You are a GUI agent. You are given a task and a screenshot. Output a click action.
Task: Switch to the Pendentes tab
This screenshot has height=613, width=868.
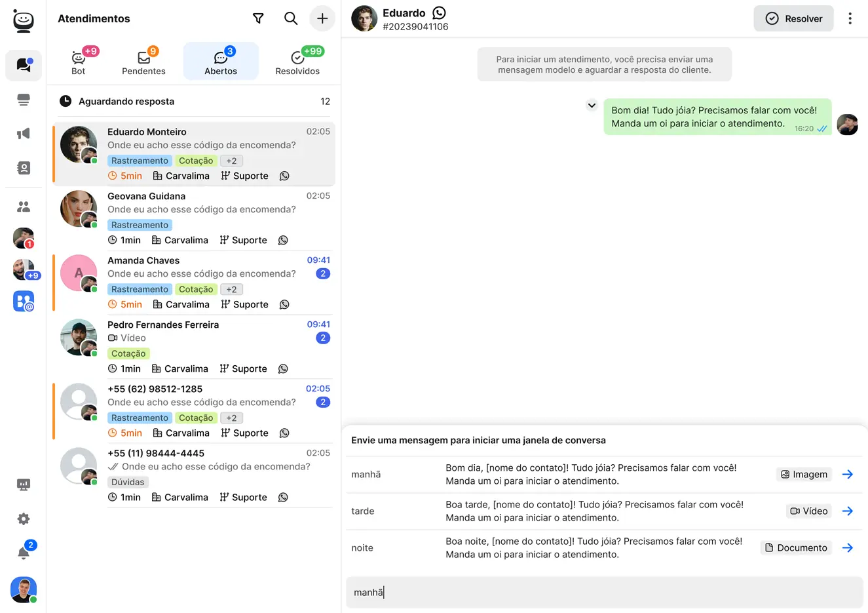click(x=143, y=62)
